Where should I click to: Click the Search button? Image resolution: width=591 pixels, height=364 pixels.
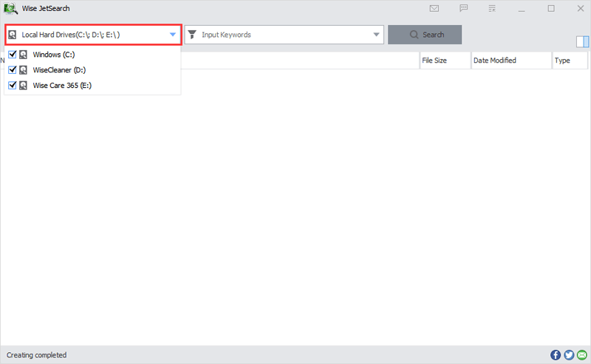[x=425, y=35]
